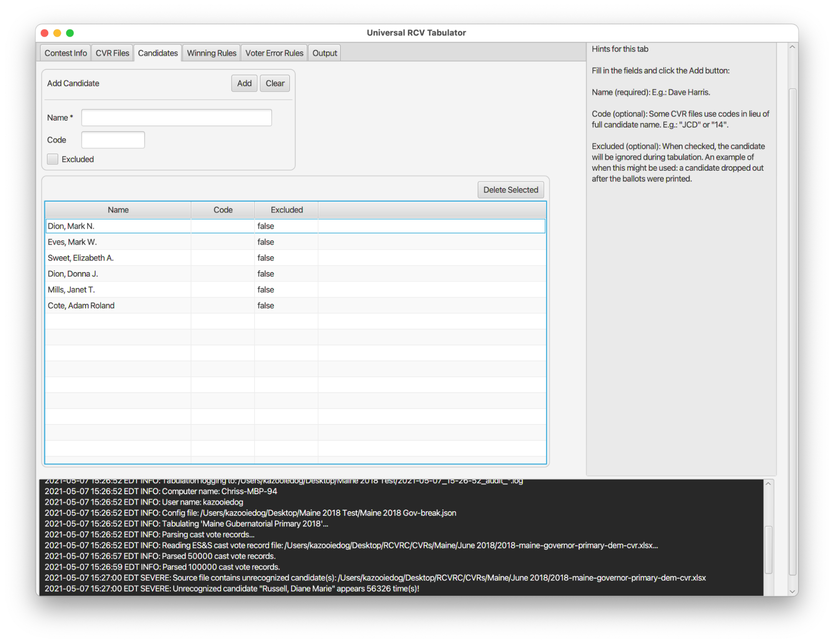Sort table by Name column header
The width and height of the screenshot is (834, 644).
[118, 210]
